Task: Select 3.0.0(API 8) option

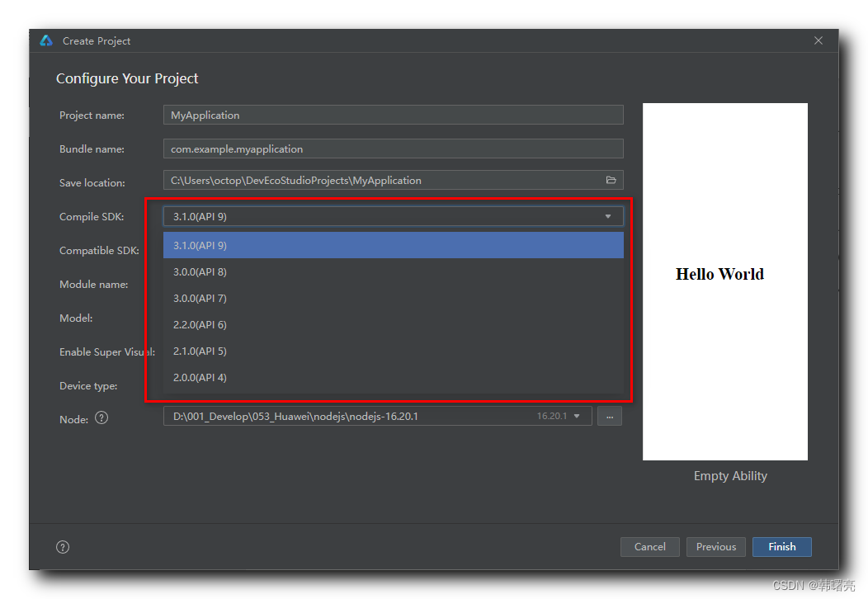Action: coord(393,271)
